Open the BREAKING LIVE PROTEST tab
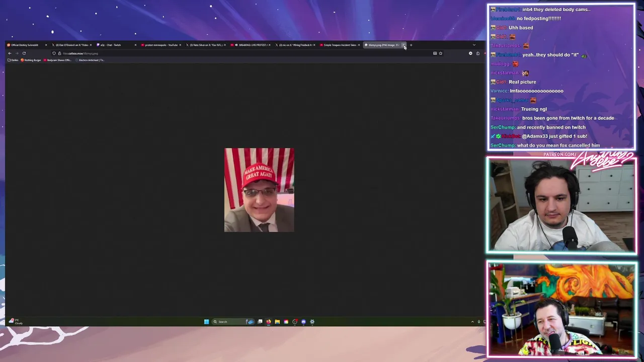 point(251,45)
